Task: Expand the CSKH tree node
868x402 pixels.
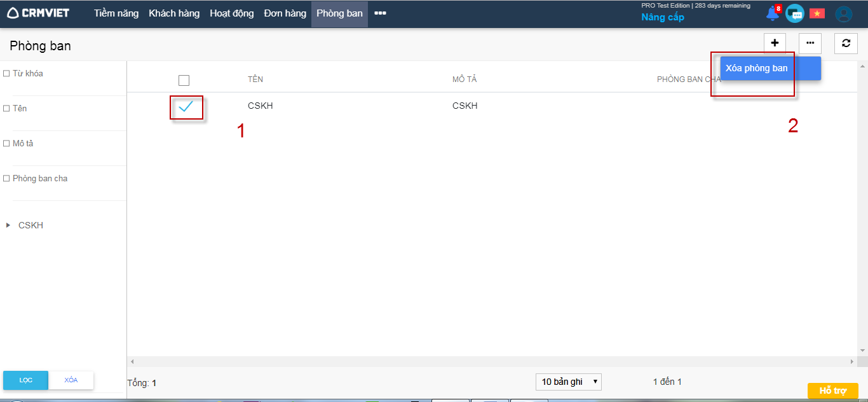Action: [8, 225]
